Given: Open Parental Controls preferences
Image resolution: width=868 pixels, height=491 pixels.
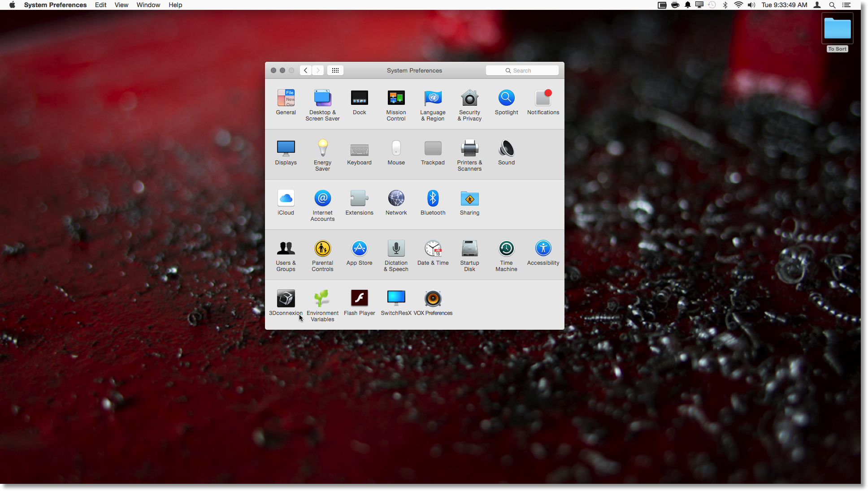Looking at the screenshot, I should tap(322, 249).
